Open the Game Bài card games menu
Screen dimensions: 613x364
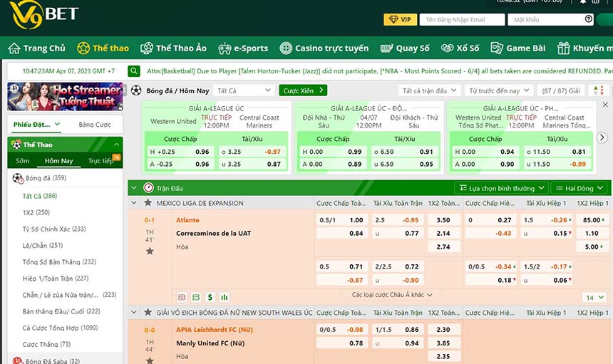[518, 48]
